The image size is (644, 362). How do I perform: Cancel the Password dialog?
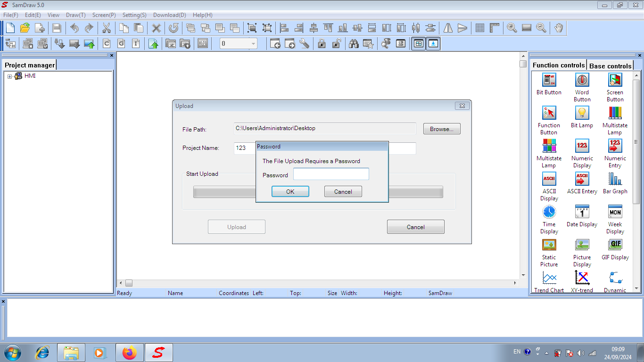[343, 191]
